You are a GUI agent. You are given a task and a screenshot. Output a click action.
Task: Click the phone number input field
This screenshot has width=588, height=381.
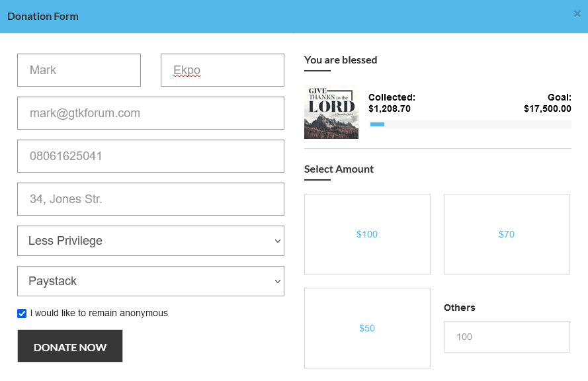pyautogui.click(x=151, y=156)
